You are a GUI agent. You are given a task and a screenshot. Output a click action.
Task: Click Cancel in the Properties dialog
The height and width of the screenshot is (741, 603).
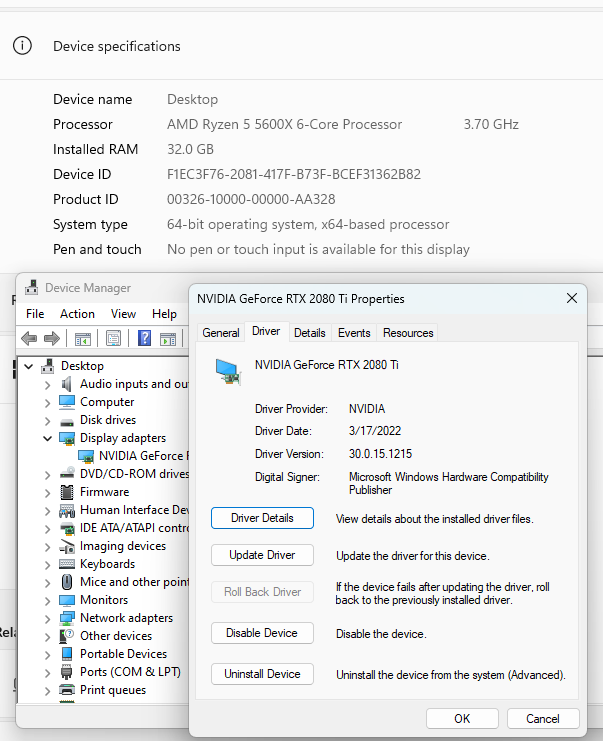pyautogui.click(x=543, y=719)
